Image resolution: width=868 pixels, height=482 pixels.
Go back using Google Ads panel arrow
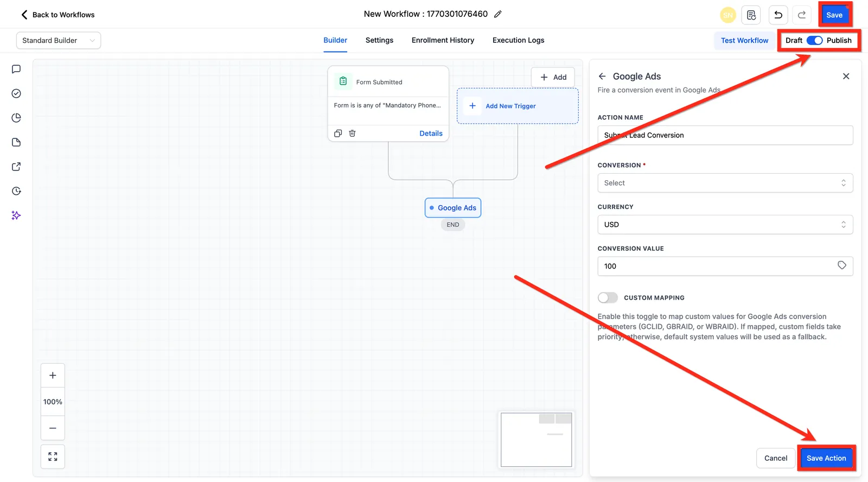(602, 77)
